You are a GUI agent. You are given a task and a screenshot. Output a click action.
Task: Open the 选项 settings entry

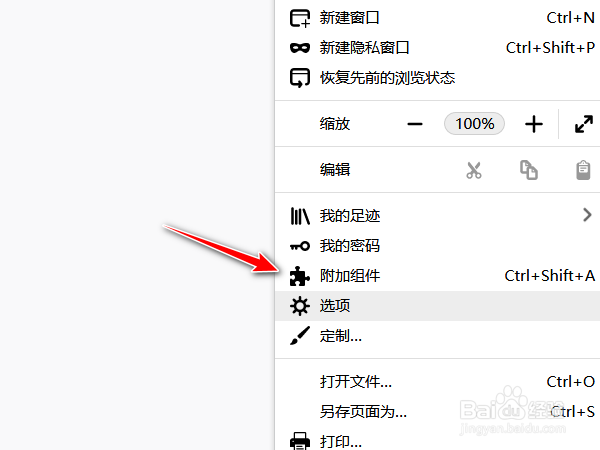click(x=437, y=306)
